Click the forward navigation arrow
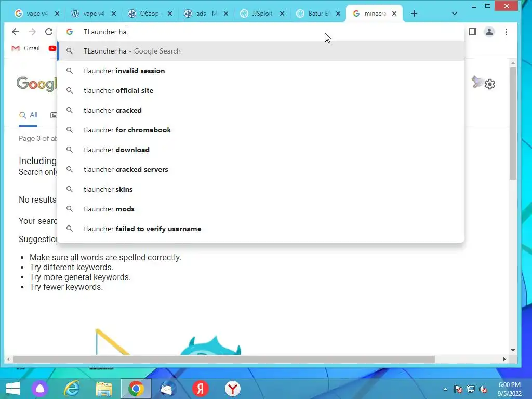 [32, 32]
